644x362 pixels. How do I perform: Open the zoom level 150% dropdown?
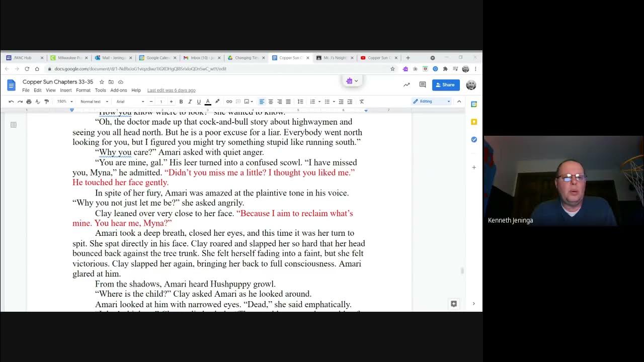[64, 102]
